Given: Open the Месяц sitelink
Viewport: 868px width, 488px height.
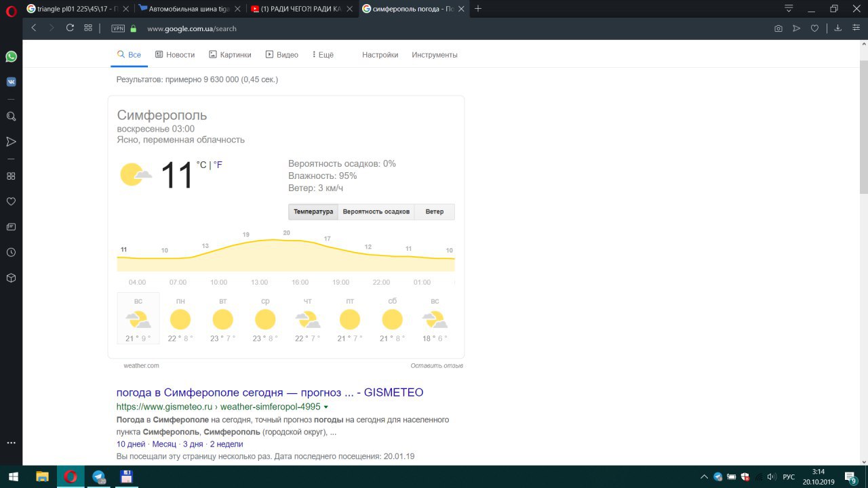Looking at the screenshot, I should pos(164,444).
